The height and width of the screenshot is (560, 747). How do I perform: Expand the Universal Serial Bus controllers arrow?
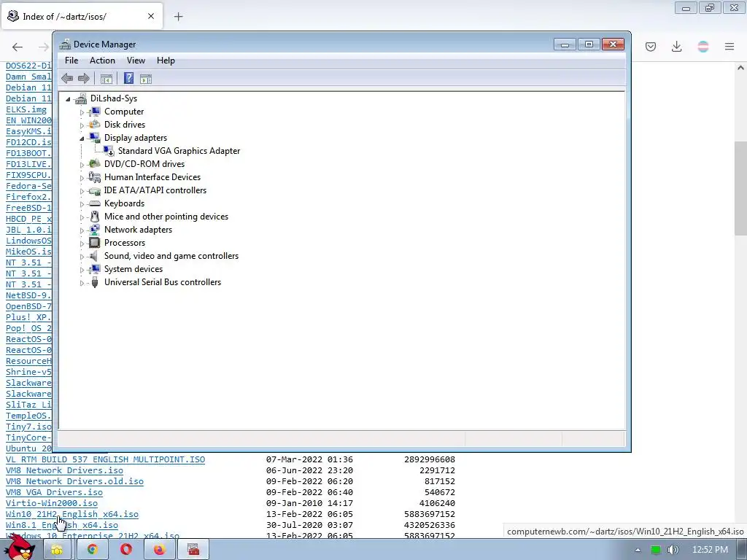pyautogui.click(x=82, y=283)
